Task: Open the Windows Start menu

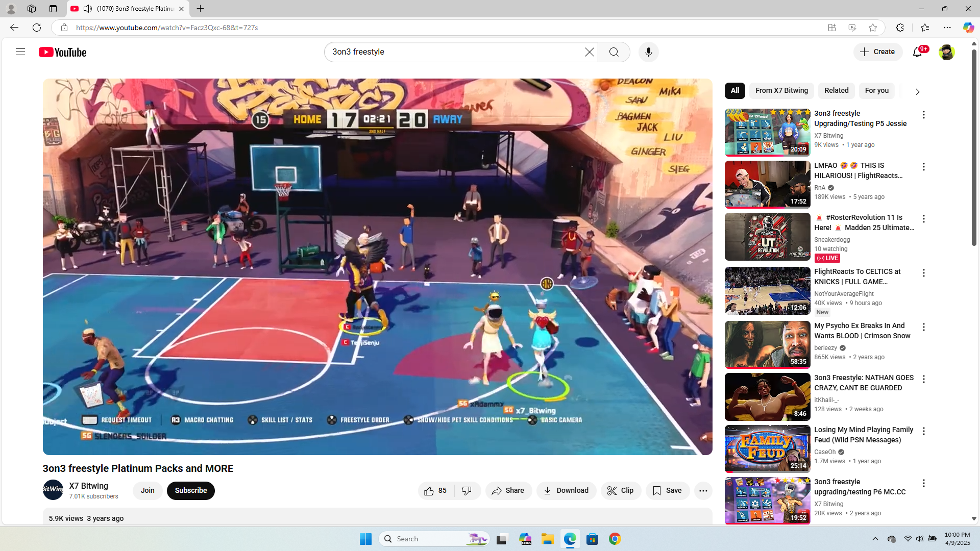Action: [x=366, y=539]
